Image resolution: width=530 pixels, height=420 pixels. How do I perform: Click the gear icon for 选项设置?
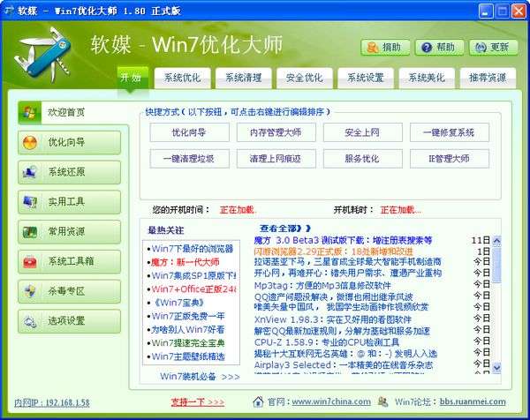(x=30, y=321)
